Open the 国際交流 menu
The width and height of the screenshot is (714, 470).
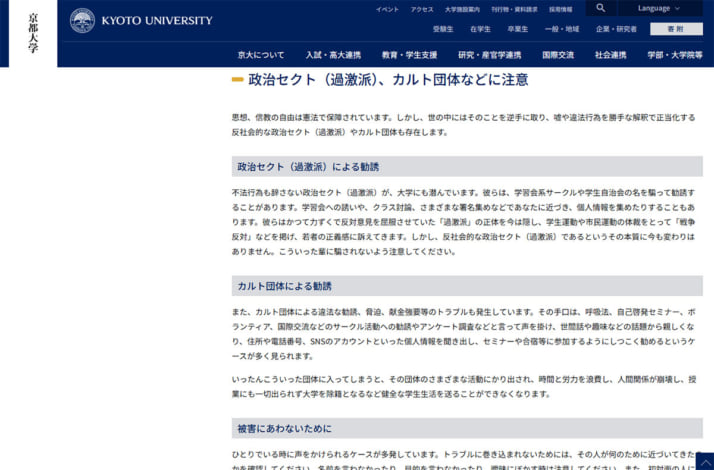(558, 55)
